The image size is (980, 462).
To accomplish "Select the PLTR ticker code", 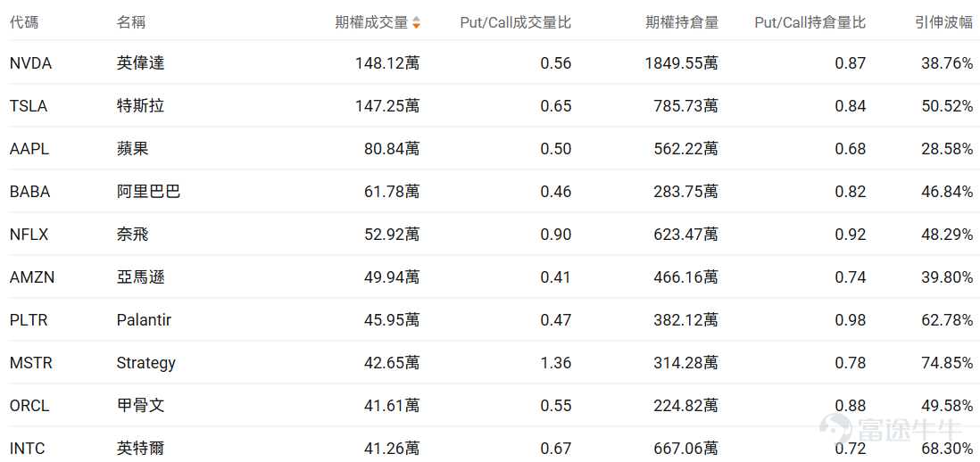I will pos(29,320).
